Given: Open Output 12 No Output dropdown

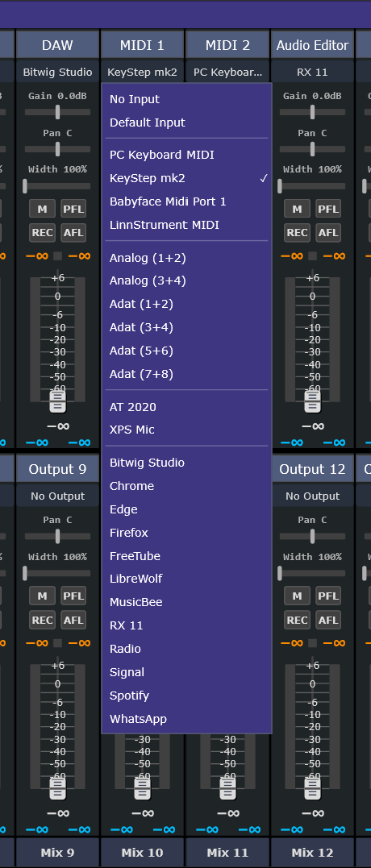Looking at the screenshot, I should pyautogui.click(x=312, y=496).
